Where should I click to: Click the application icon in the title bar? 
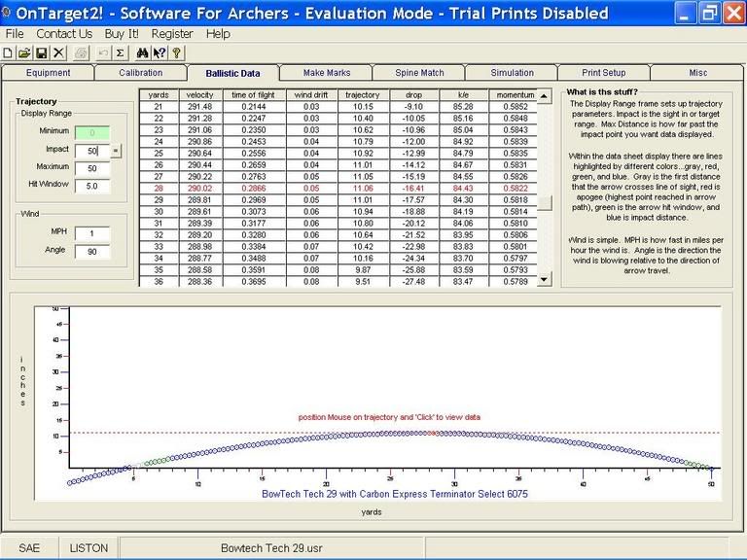tap(6, 13)
